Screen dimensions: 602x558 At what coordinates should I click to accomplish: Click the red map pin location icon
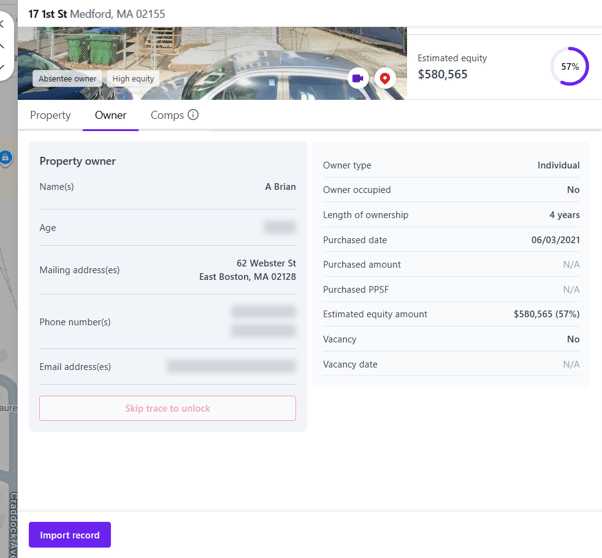click(385, 78)
